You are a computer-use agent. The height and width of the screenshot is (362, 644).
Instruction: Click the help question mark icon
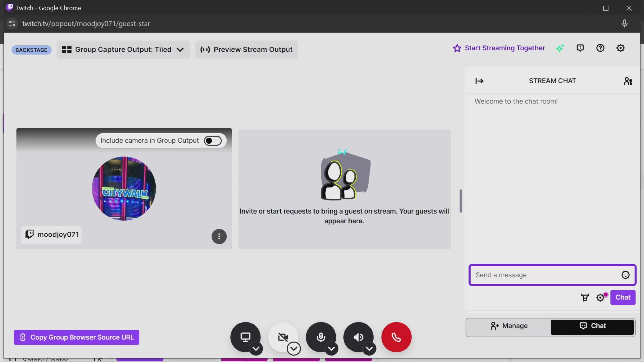pos(601,48)
